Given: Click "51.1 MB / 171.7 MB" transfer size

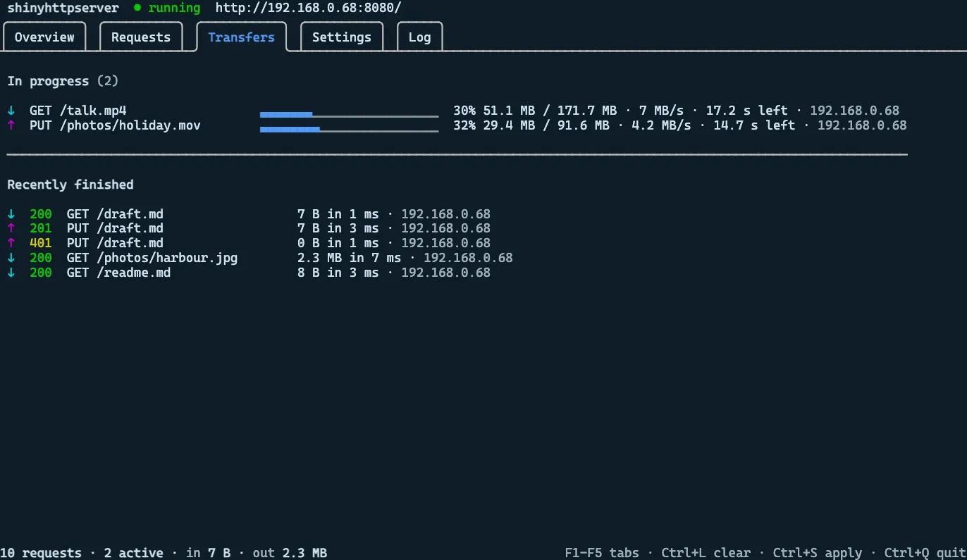Looking at the screenshot, I should 550,111.
